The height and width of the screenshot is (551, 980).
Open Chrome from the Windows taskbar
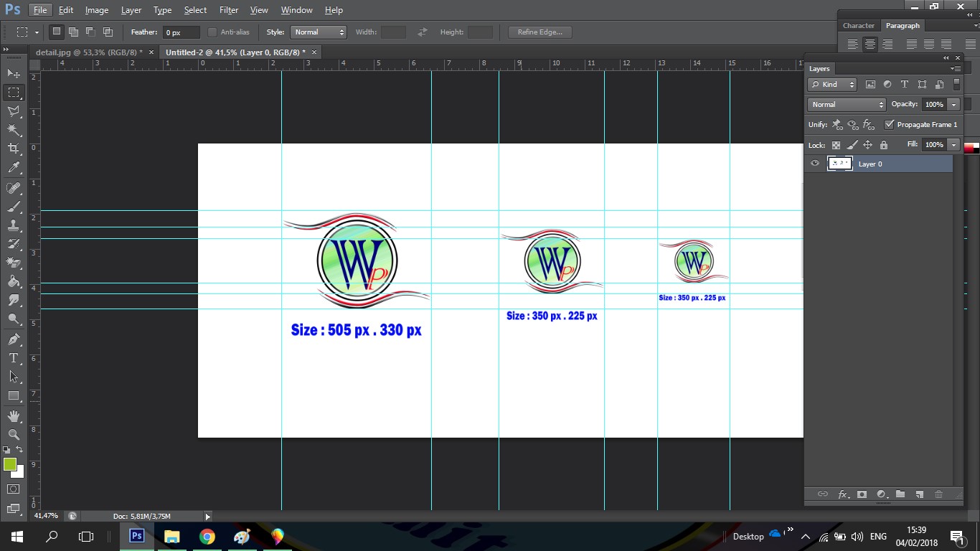tap(207, 536)
